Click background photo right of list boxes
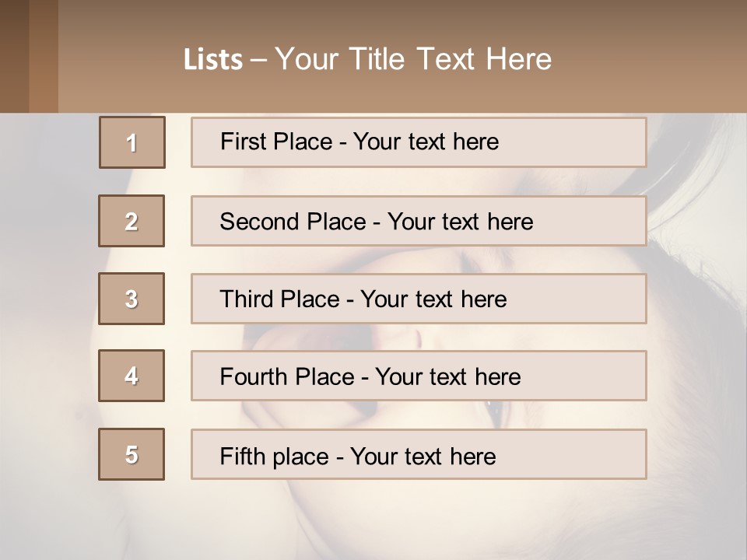 [696, 311]
